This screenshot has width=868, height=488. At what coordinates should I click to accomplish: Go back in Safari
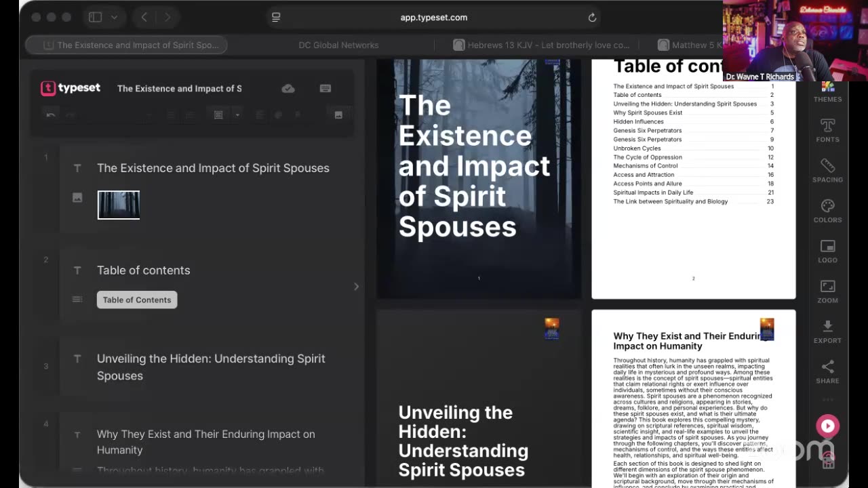pos(144,18)
